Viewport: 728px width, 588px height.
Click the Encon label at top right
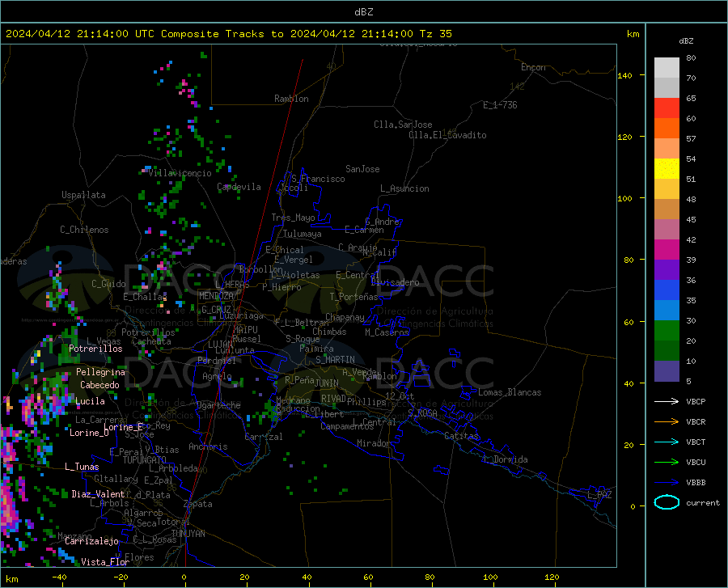(x=533, y=67)
